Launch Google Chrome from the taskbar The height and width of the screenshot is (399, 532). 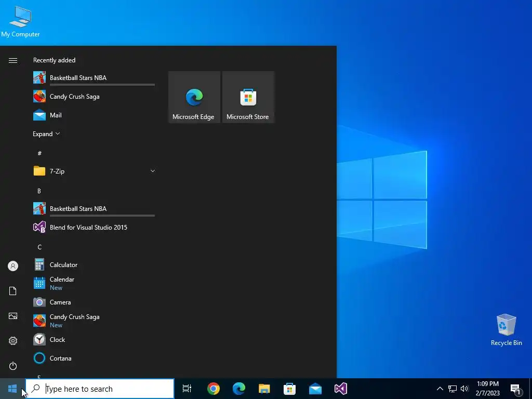click(x=214, y=389)
